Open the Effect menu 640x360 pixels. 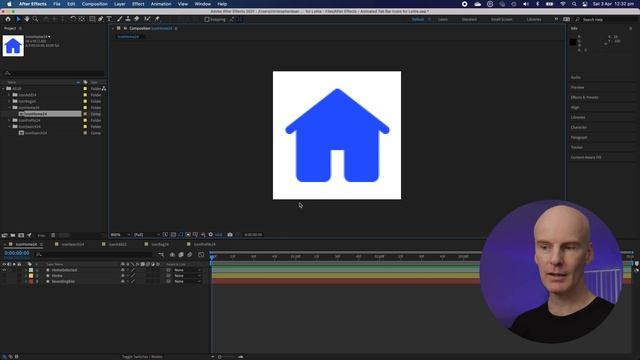[x=138, y=4]
